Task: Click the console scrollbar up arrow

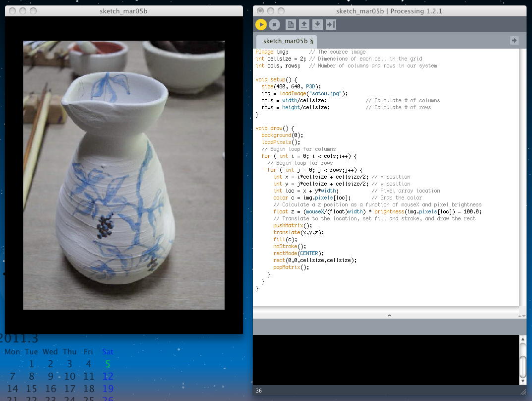Action: tap(523, 339)
